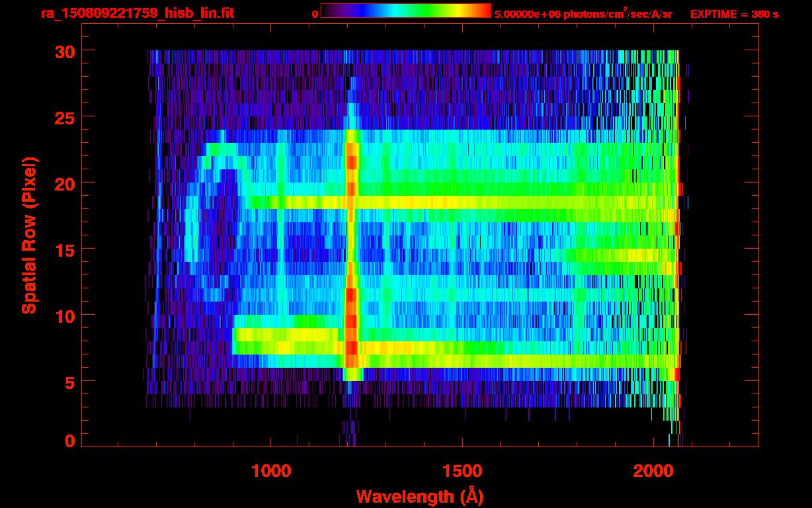The width and height of the screenshot is (812, 508).
Task: Click the file name ra_150809221759_hisb_lin.fit
Action: point(137,13)
